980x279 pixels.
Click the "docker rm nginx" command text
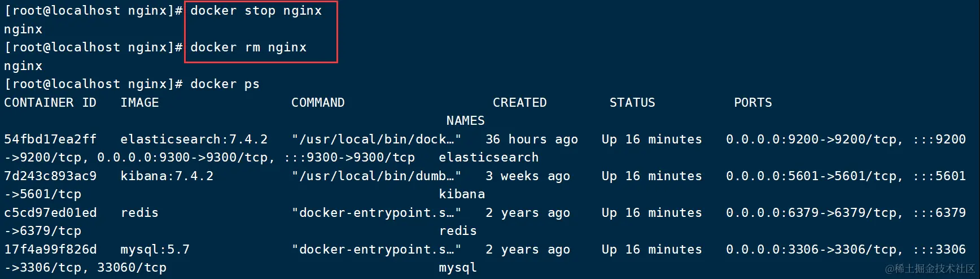pos(248,47)
